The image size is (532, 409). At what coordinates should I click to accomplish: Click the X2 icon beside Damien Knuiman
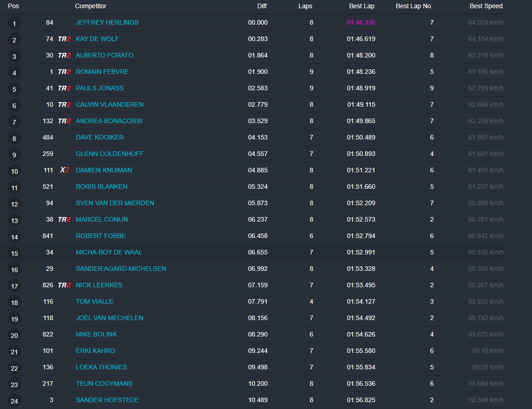pos(64,171)
